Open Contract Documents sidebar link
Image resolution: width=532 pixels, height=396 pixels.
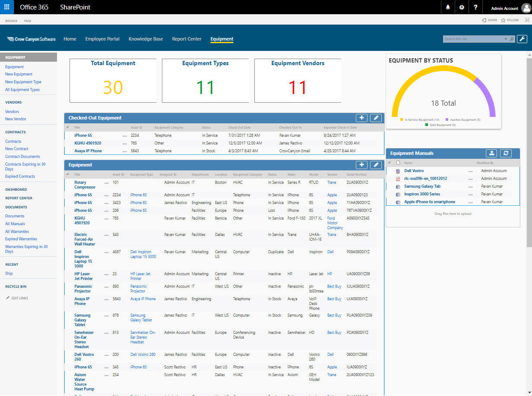coord(22,157)
